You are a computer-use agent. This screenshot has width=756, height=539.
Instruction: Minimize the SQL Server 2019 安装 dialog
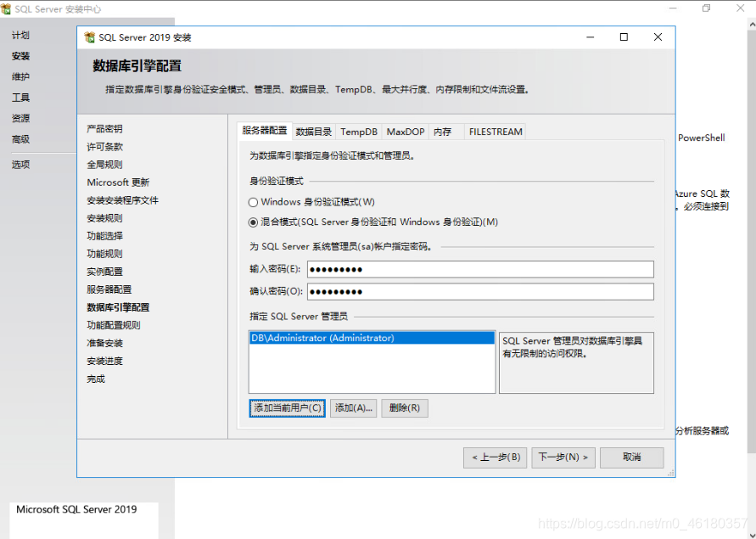(x=590, y=37)
